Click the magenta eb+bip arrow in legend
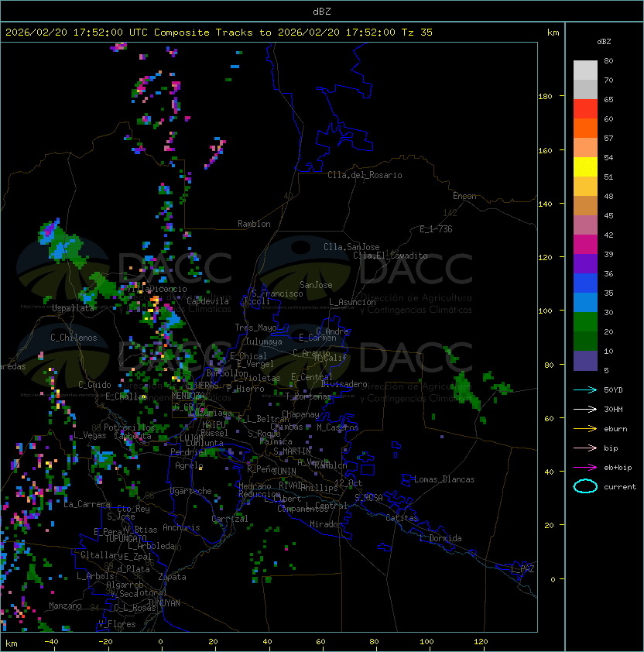The image size is (644, 652). [x=585, y=468]
